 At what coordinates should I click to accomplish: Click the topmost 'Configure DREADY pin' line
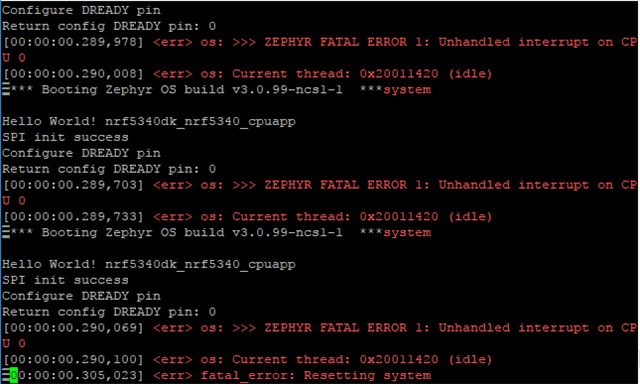[81, 10]
